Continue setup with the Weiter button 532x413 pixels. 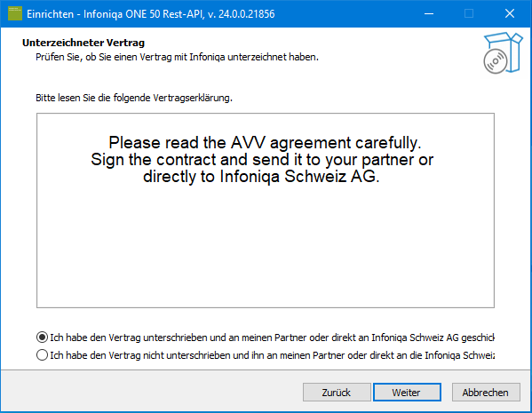click(407, 393)
